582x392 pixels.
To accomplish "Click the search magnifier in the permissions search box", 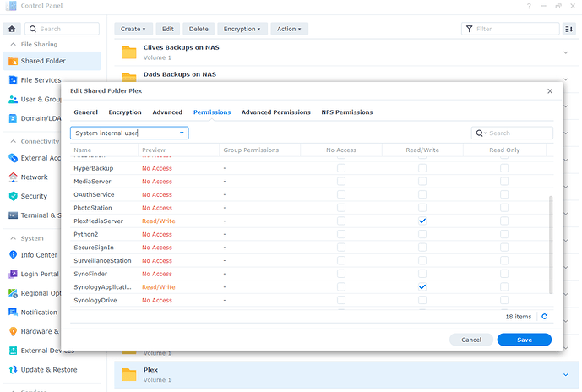I will [481, 133].
